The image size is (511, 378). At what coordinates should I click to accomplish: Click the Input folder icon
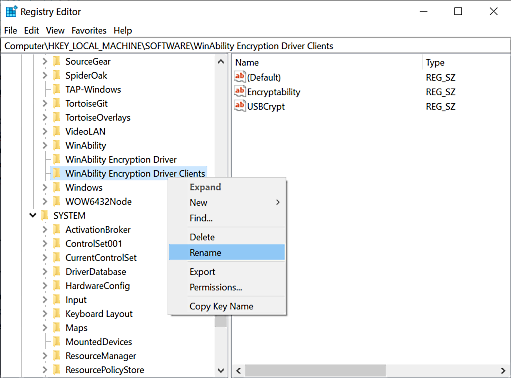57,299
